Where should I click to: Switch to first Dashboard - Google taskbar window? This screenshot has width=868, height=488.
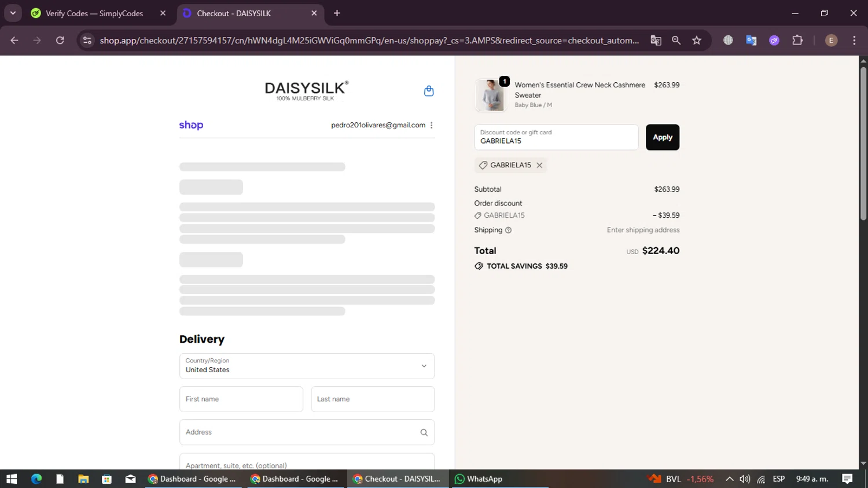[193, 479]
